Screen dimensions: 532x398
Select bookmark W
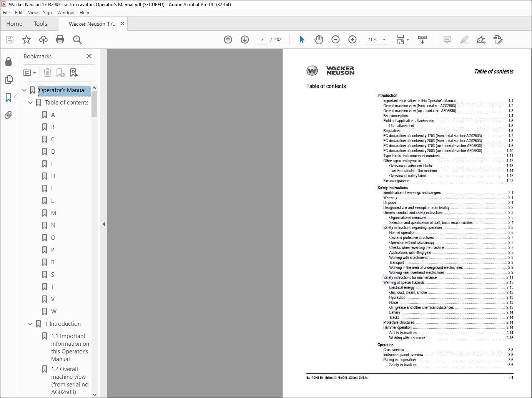54,312
